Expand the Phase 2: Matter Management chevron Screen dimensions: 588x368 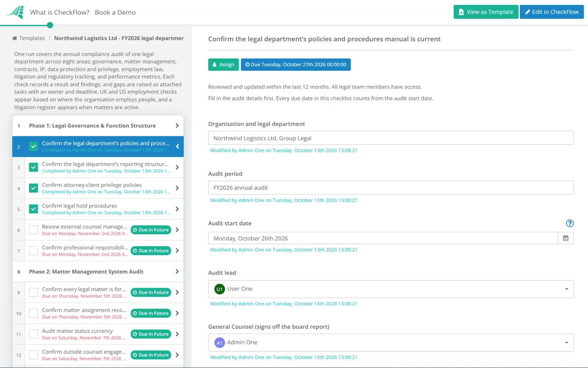coord(177,271)
